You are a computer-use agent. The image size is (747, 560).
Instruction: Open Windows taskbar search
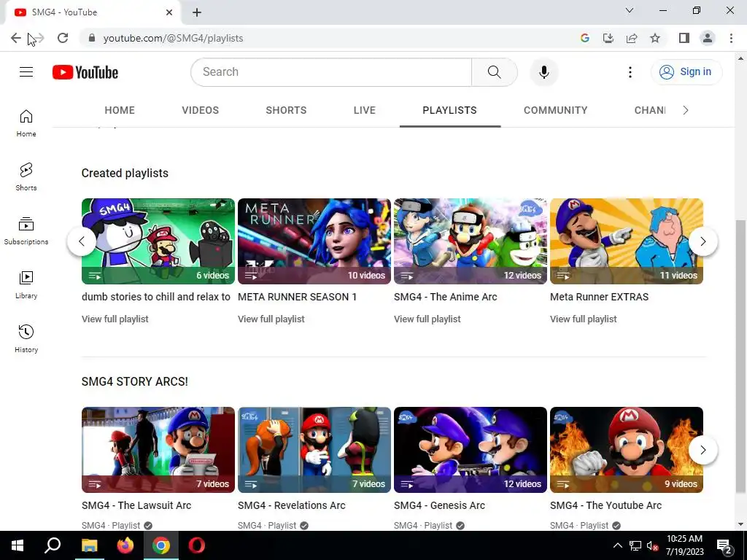click(53, 545)
